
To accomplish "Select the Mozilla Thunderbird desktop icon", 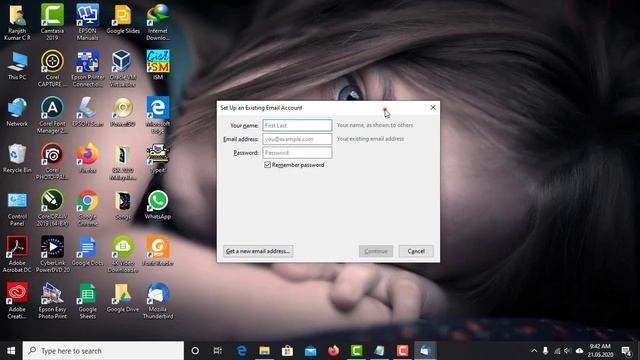I will point(158,301).
